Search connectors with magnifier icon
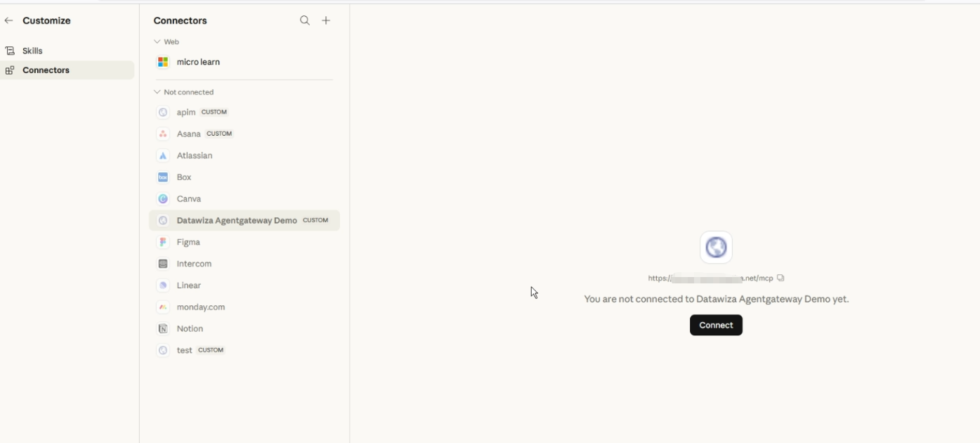980x443 pixels. click(305, 20)
